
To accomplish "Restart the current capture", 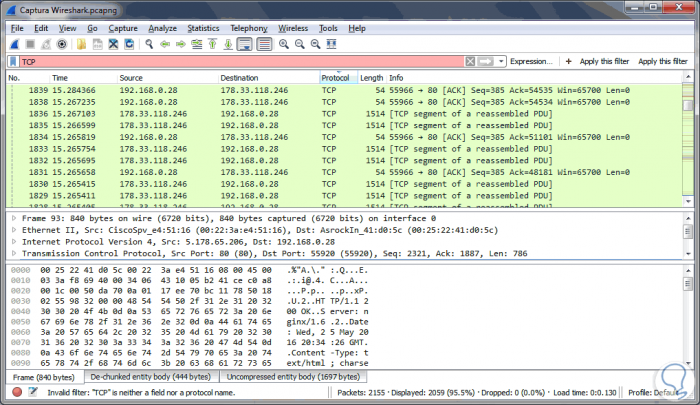I will pos(46,44).
